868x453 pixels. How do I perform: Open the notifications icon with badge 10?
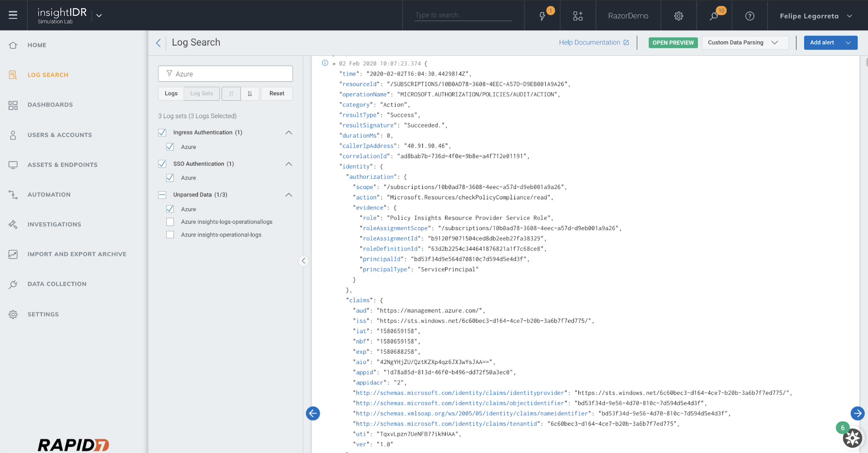tap(714, 16)
